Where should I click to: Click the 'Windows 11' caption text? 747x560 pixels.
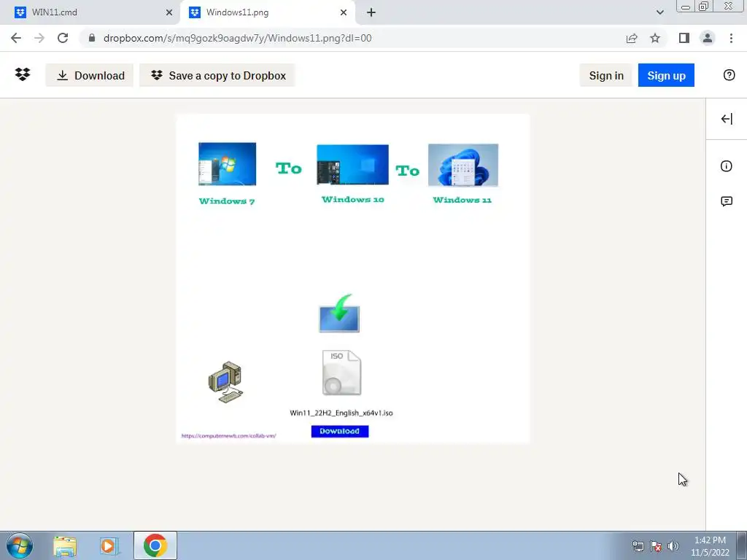(x=462, y=200)
